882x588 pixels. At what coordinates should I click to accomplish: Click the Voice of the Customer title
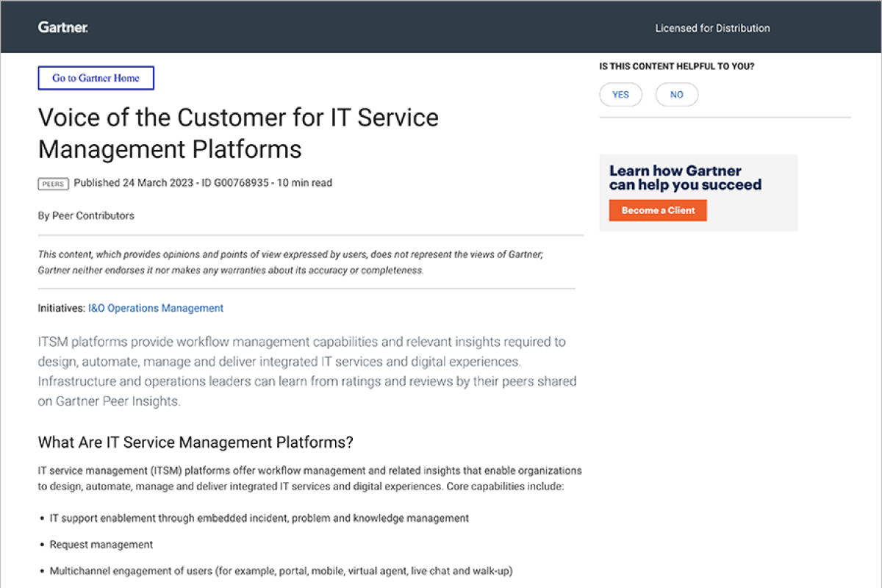238,133
